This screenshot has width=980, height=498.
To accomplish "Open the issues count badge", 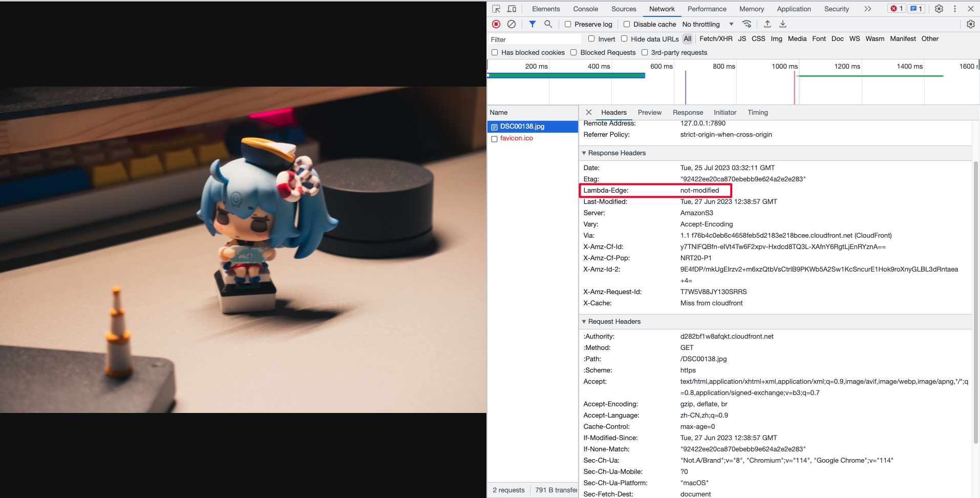I will (917, 9).
